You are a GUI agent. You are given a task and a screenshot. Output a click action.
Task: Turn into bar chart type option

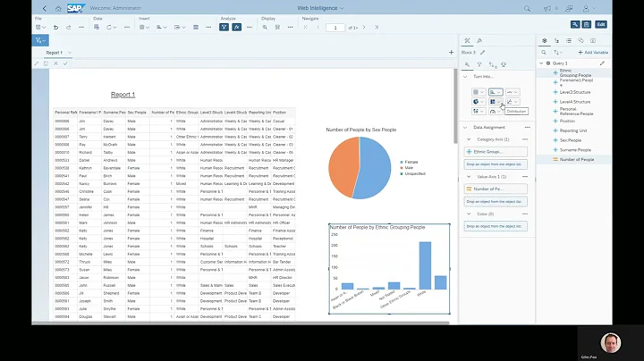496,92
